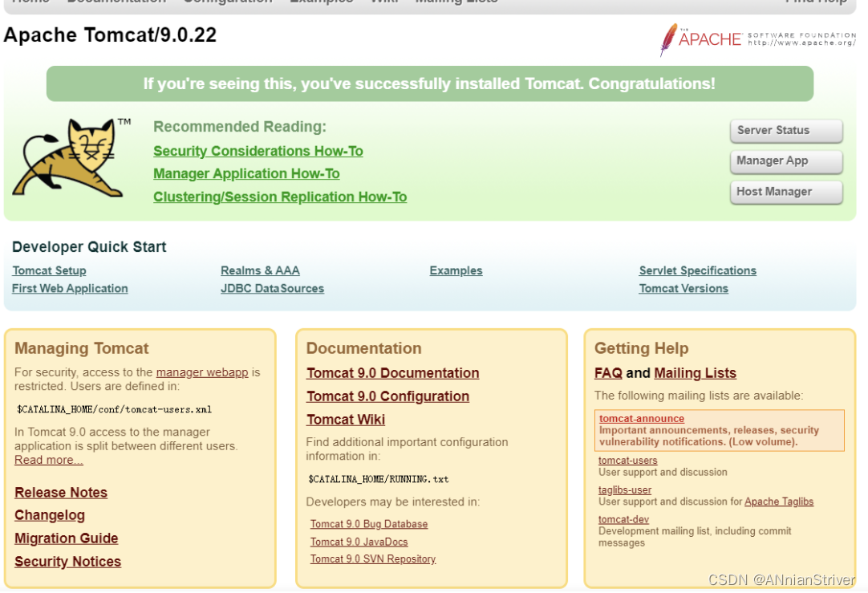This screenshot has width=868, height=593.
Task: Open the Server Status button
Action: pos(786,131)
